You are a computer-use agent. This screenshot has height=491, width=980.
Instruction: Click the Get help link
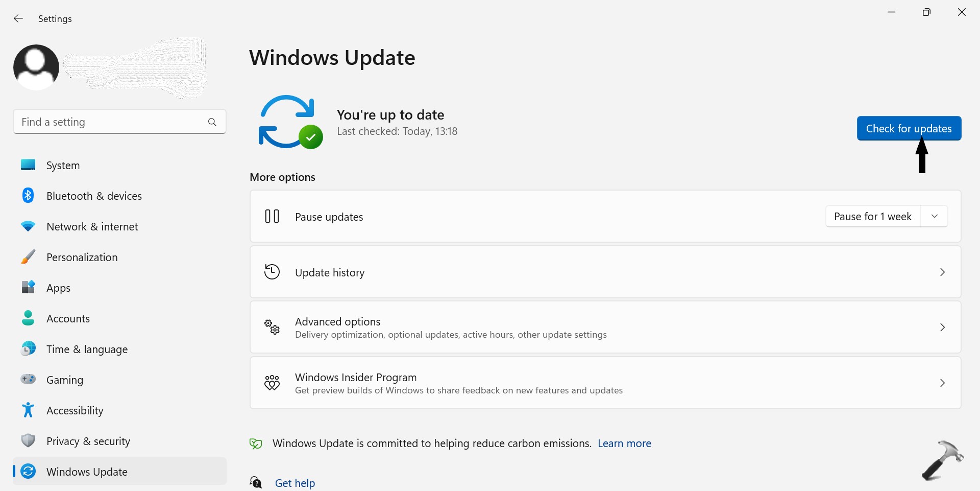(295, 483)
